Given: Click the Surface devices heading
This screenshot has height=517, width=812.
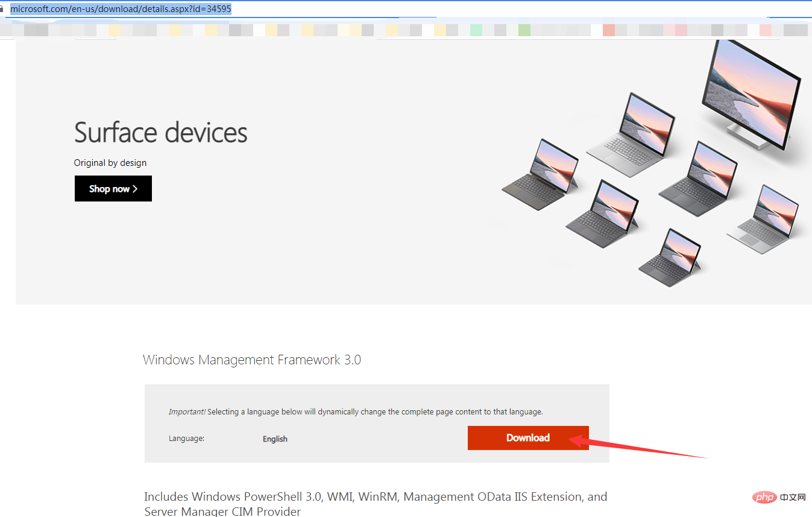Looking at the screenshot, I should 161,133.
